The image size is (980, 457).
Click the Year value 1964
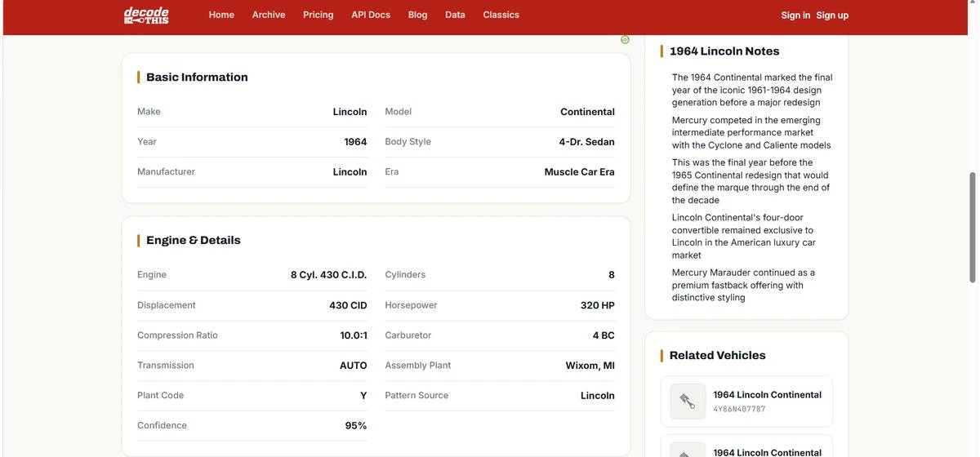click(x=355, y=142)
